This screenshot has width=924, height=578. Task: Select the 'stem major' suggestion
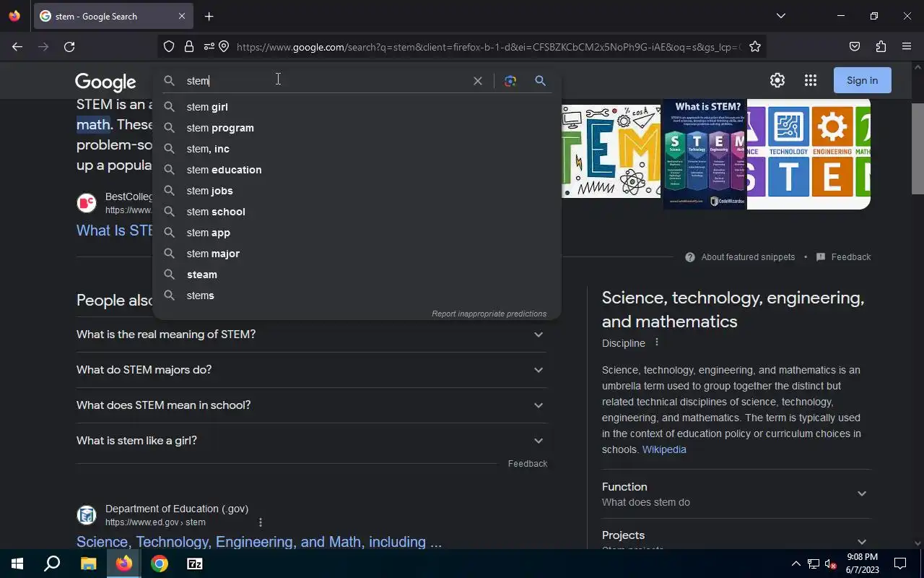tap(357, 254)
